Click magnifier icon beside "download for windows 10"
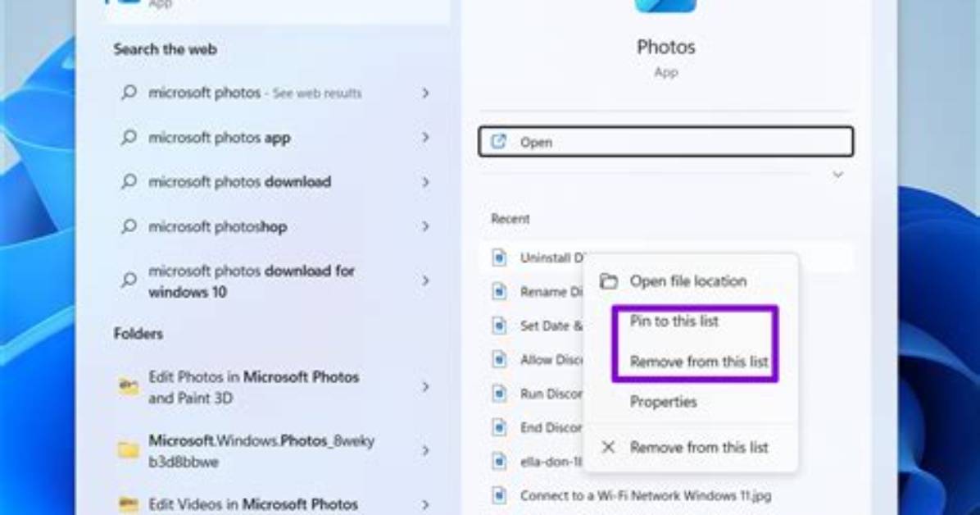Screen dimensions: 980x515 click(x=129, y=280)
